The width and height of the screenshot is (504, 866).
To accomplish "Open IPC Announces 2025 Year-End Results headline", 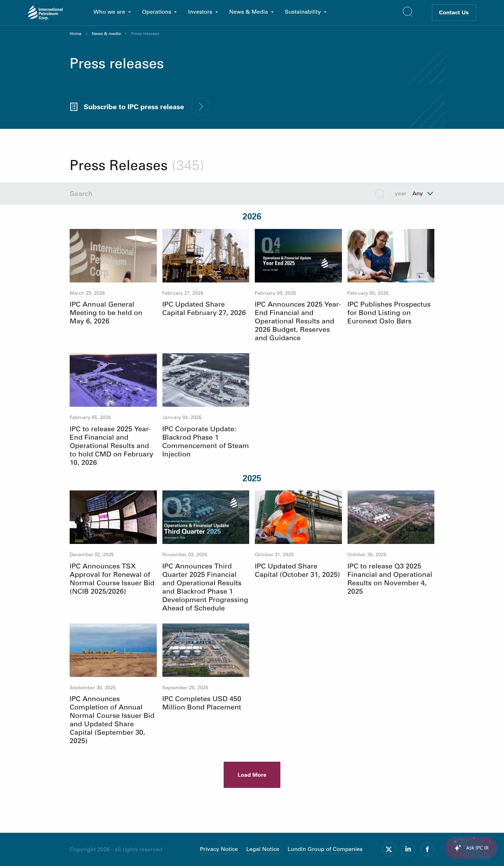I will click(x=298, y=321).
